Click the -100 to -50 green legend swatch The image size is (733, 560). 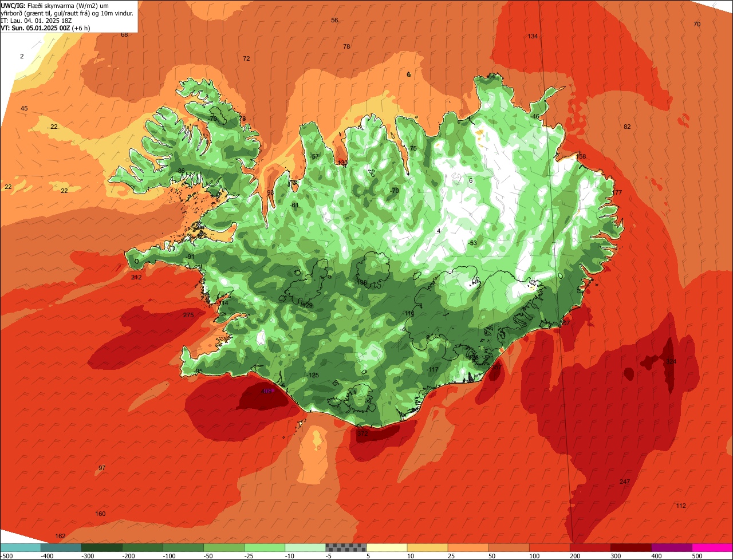tap(183, 548)
